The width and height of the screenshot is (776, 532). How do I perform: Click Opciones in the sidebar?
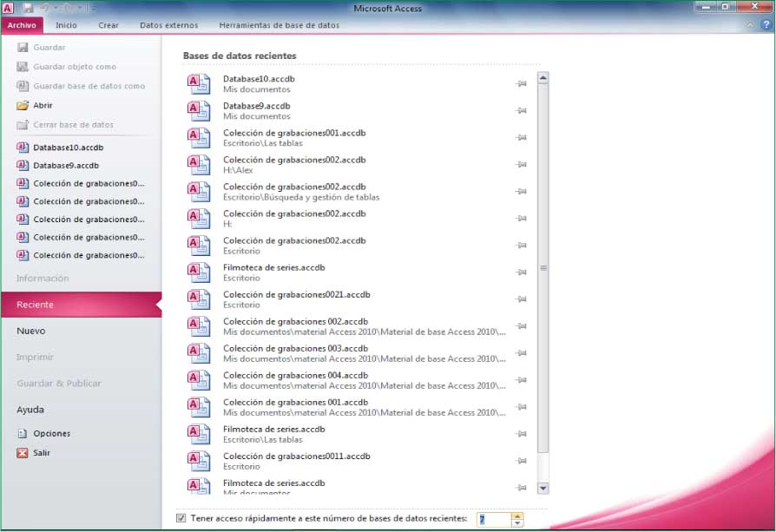[x=51, y=434]
